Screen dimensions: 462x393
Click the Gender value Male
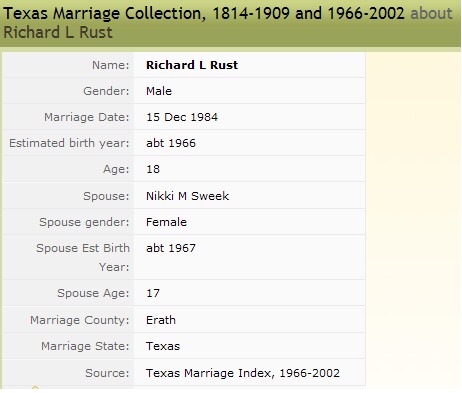click(159, 91)
